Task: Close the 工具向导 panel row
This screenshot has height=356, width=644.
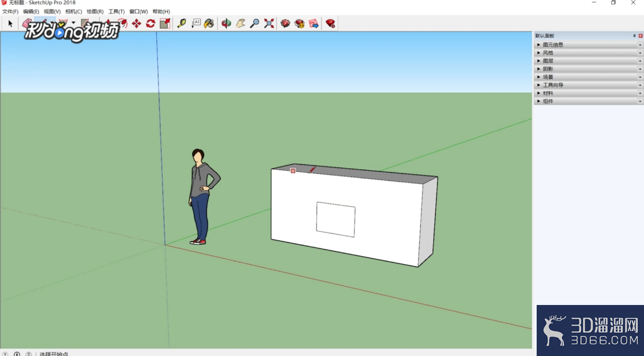Action: click(x=640, y=85)
